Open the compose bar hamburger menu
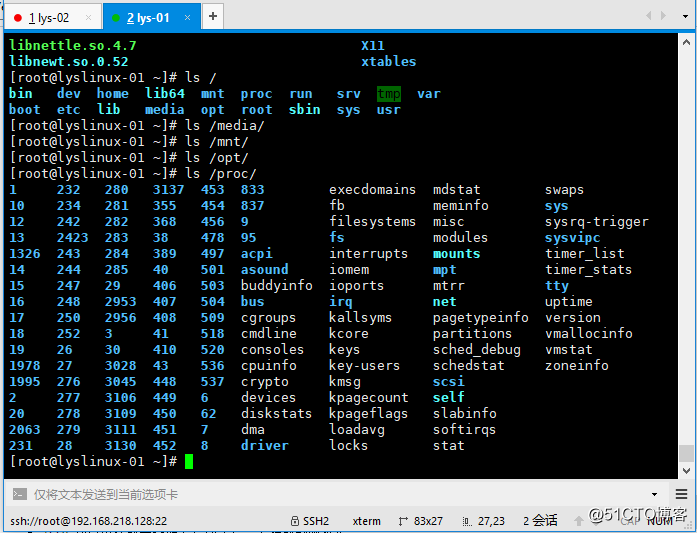The image size is (697, 533). (x=681, y=494)
